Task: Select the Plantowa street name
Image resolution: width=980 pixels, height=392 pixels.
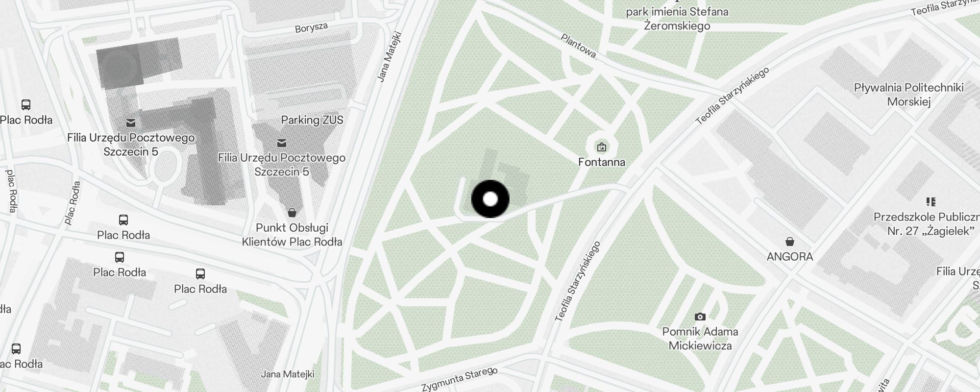Action: [x=578, y=46]
